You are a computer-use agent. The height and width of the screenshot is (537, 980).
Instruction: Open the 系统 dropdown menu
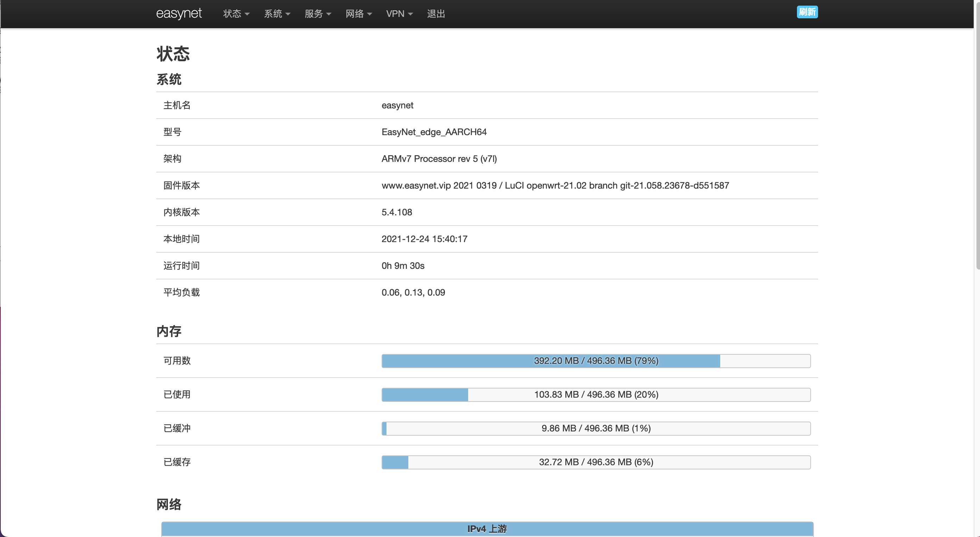pyautogui.click(x=277, y=14)
